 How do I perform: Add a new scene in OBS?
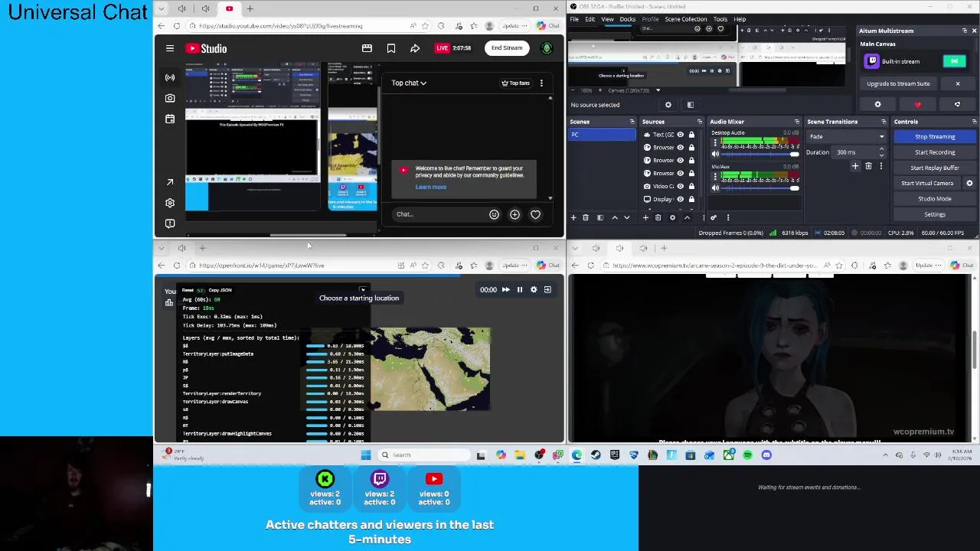click(x=574, y=217)
